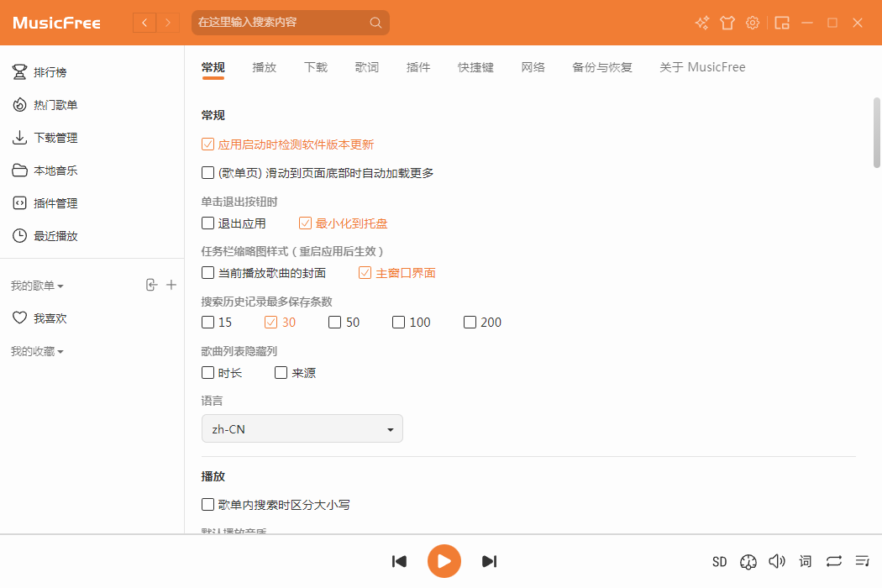
Task: Open settings gear icon in header
Action: pos(753,23)
